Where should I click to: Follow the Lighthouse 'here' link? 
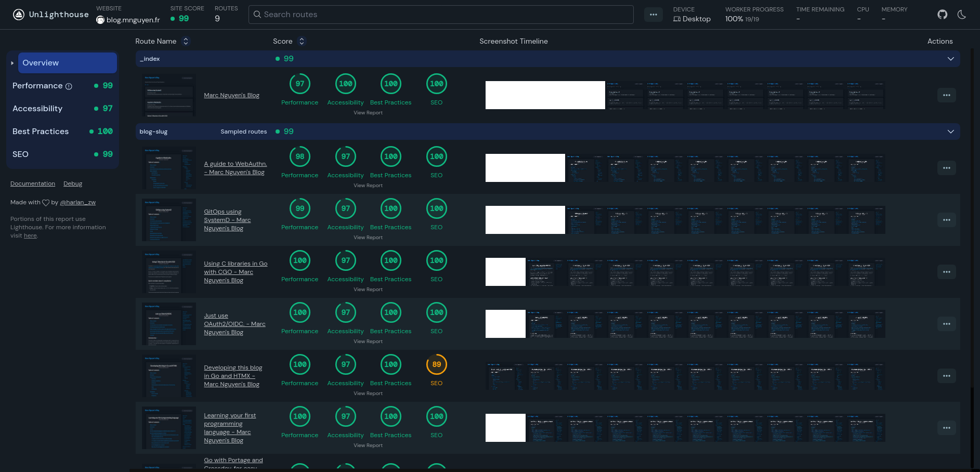coord(30,235)
